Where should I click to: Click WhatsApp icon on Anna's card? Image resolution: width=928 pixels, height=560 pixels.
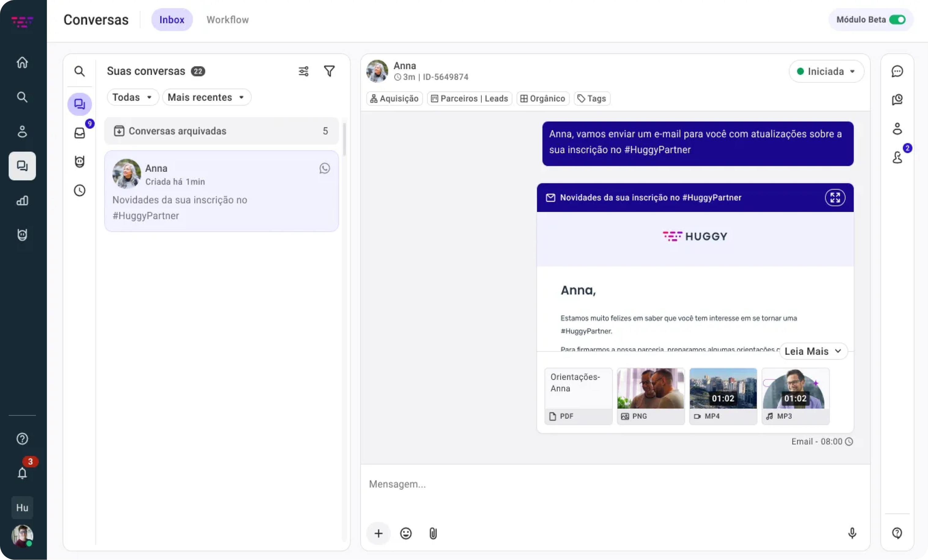(x=325, y=168)
